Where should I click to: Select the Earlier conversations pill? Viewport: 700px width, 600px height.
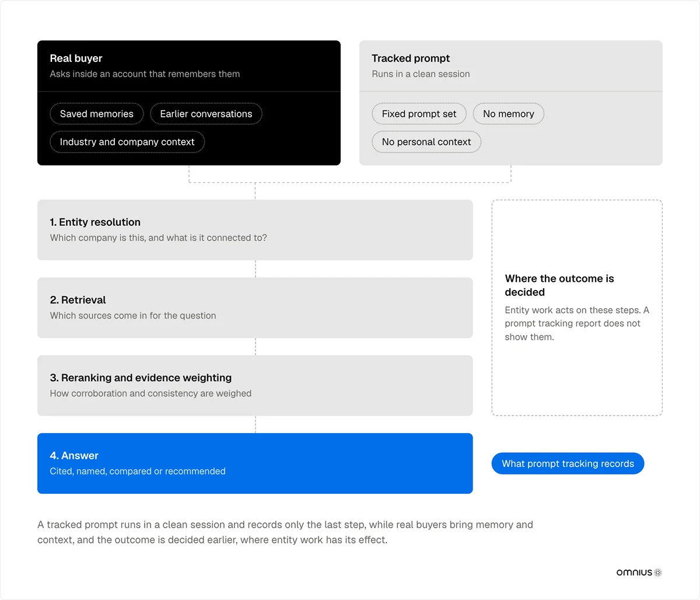point(206,114)
